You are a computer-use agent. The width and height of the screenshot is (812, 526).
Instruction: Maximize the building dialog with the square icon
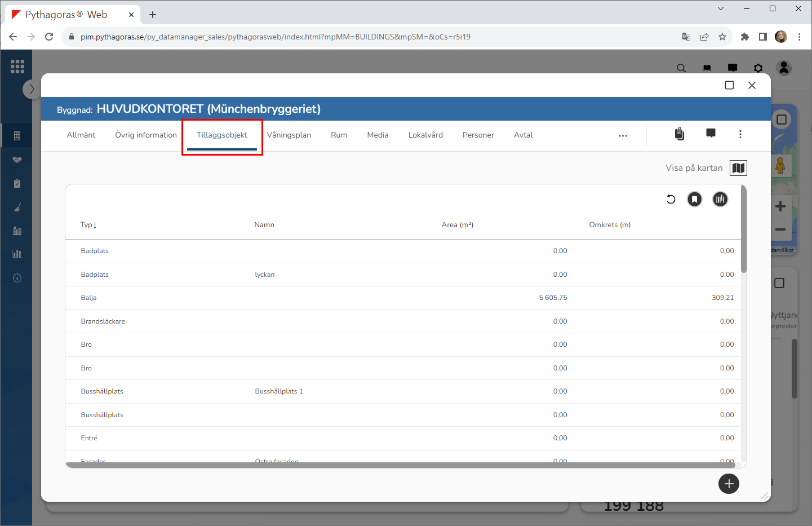[x=729, y=85]
